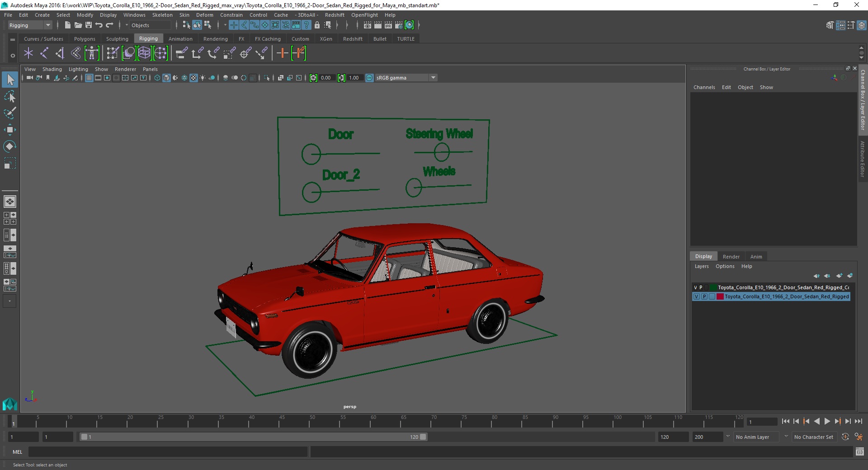Toggle playback P of green Controllers layer
Viewport: 868px width, 470px height.
pos(701,287)
